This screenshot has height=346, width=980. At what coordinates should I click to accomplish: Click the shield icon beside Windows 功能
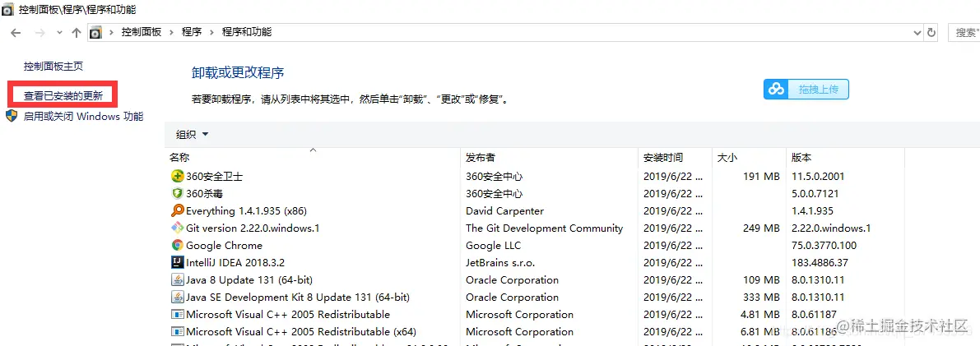pyautogui.click(x=12, y=116)
